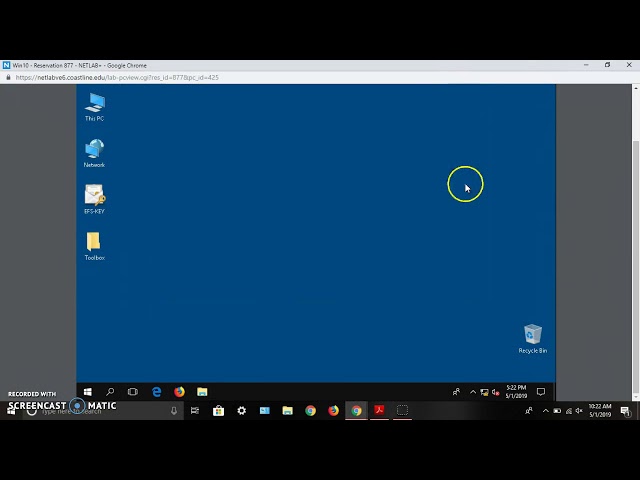Click battery icon in host tray

point(557,411)
